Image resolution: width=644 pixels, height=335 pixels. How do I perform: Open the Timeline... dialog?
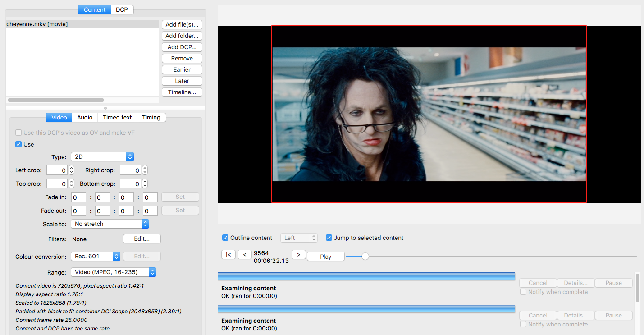click(182, 92)
